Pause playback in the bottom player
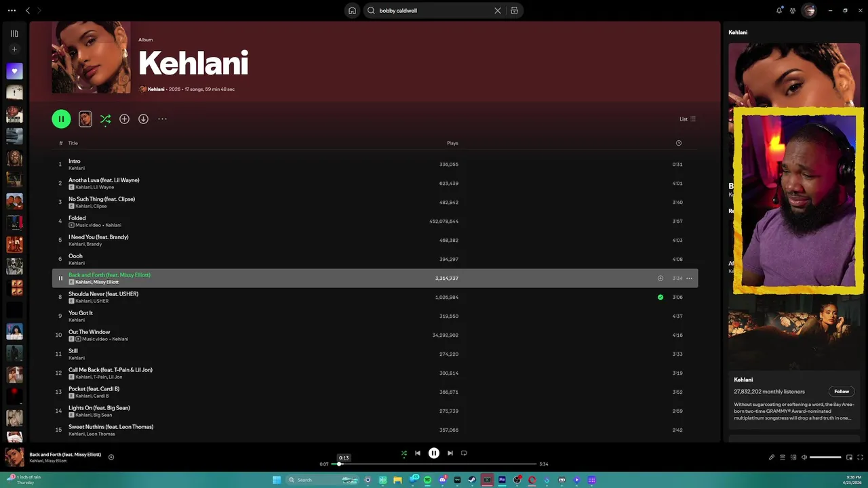Screen dimensions: 868x488 pyautogui.click(x=434, y=453)
